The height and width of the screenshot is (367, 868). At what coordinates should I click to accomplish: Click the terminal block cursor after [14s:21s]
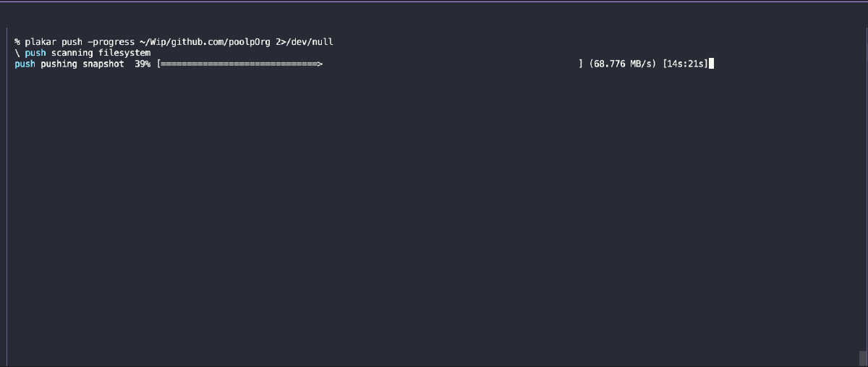[x=712, y=64]
